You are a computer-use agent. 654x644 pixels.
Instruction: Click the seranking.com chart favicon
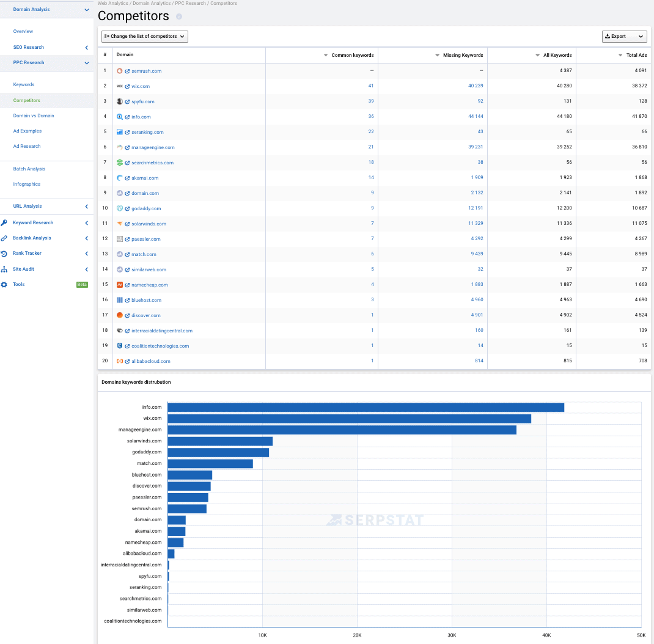[120, 132]
